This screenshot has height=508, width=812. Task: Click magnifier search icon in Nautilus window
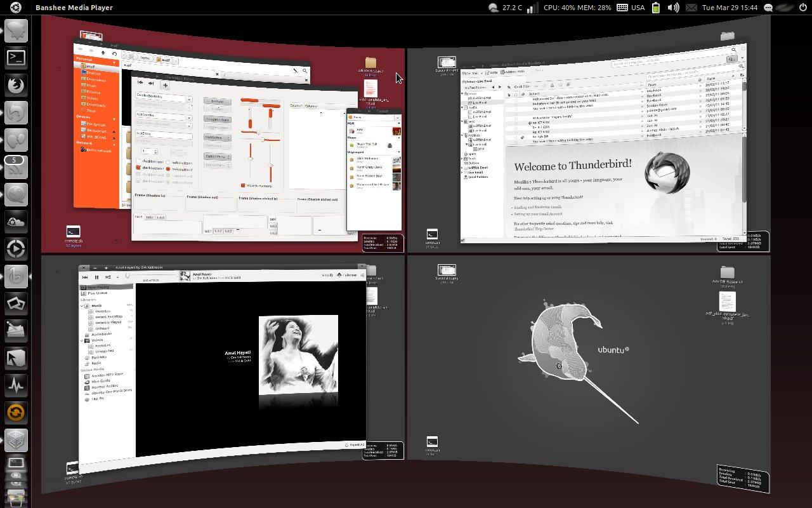pyautogui.click(x=305, y=71)
